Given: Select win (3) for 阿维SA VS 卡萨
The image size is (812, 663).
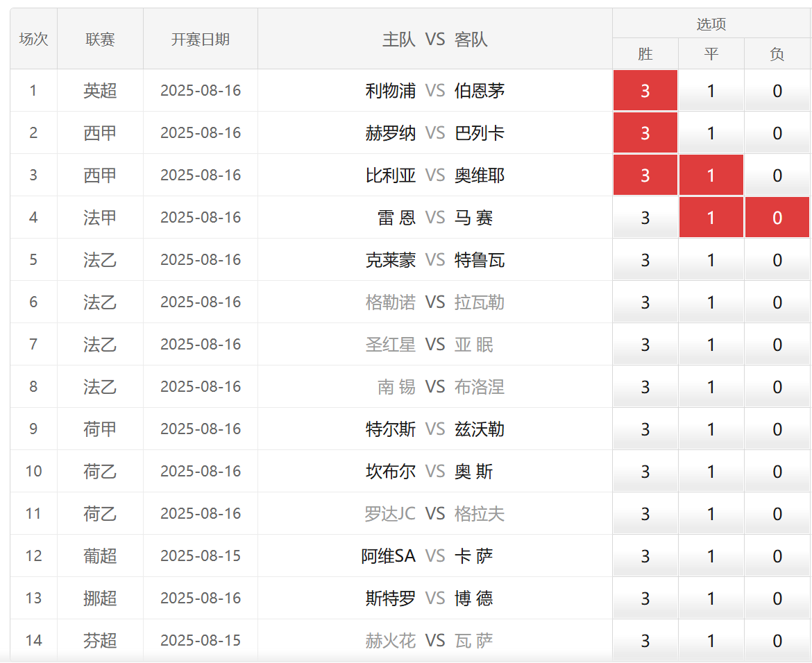Looking at the screenshot, I should [645, 556].
